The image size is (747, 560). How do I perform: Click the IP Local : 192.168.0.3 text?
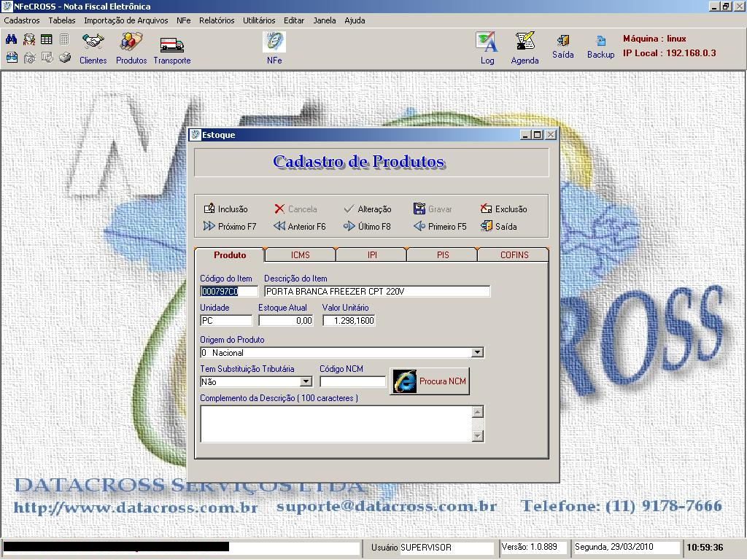[x=670, y=52]
